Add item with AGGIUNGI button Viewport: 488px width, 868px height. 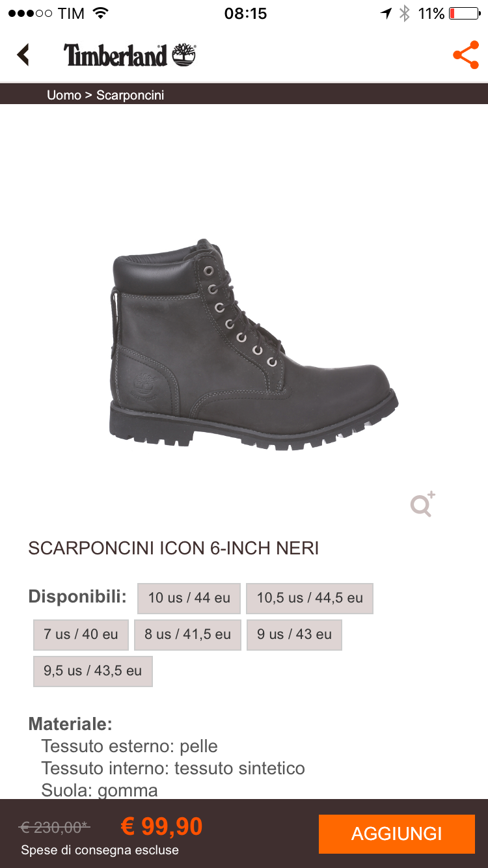pos(397,834)
